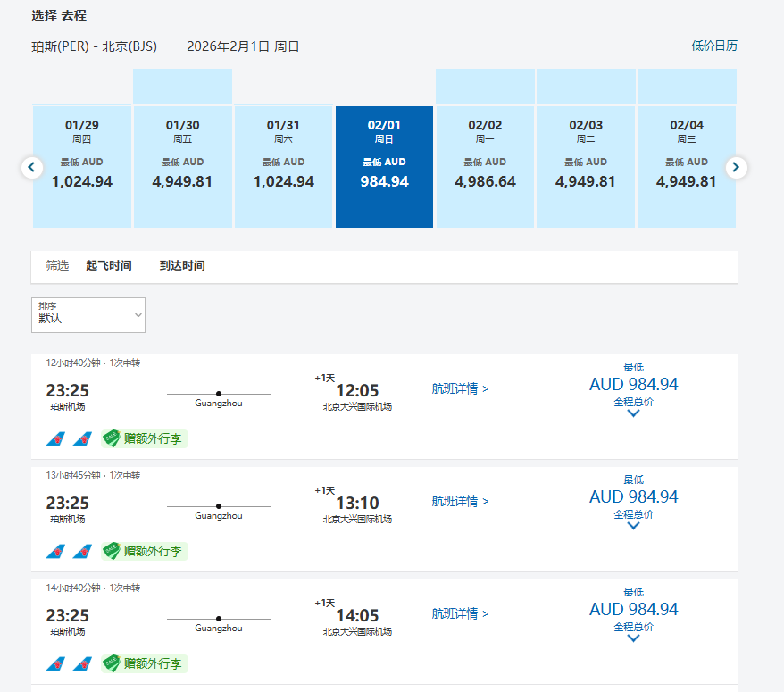Click airline logo on 13:10 arrival flight

[56, 551]
